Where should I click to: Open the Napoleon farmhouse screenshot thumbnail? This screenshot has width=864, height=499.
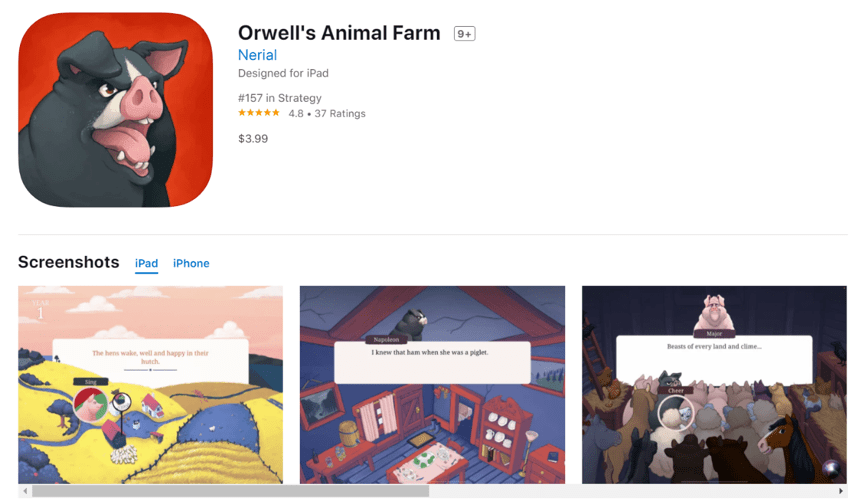(433, 384)
